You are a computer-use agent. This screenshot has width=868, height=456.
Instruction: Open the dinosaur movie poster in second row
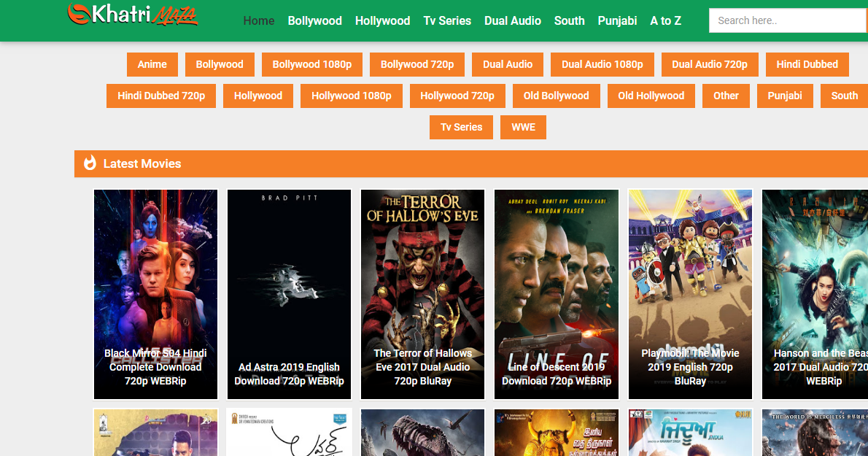pos(423,433)
